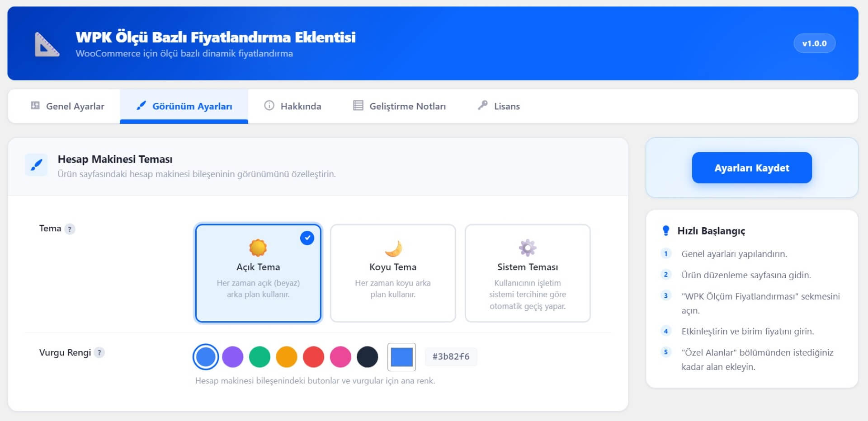The width and height of the screenshot is (868, 421).
Task: Click step 3 about 'WPK Ölçüm Fiyatlandırması' sekmesini
Action: point(761,304)
